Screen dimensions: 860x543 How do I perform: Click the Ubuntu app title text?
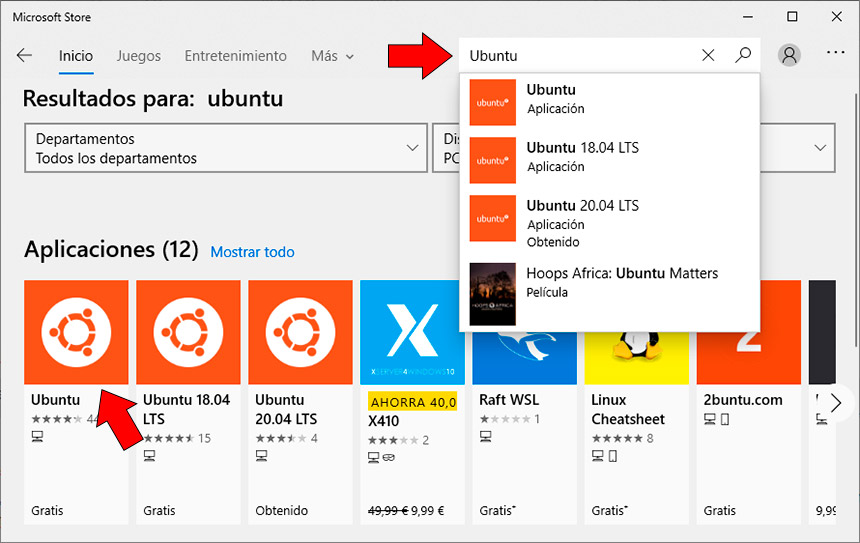coord(55,400)
